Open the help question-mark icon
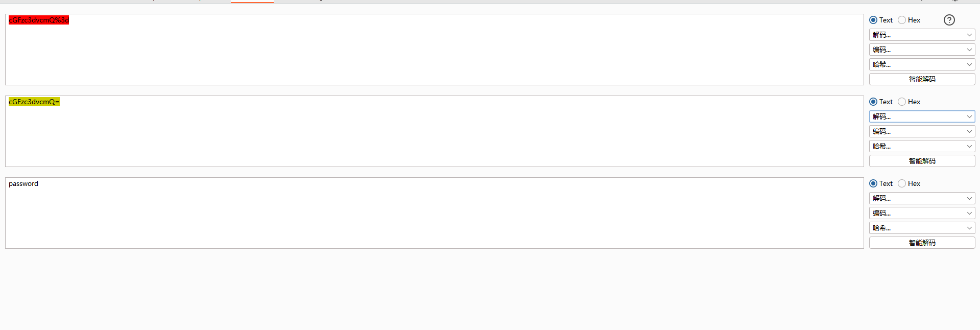980x330 pixels. (949, 20)
